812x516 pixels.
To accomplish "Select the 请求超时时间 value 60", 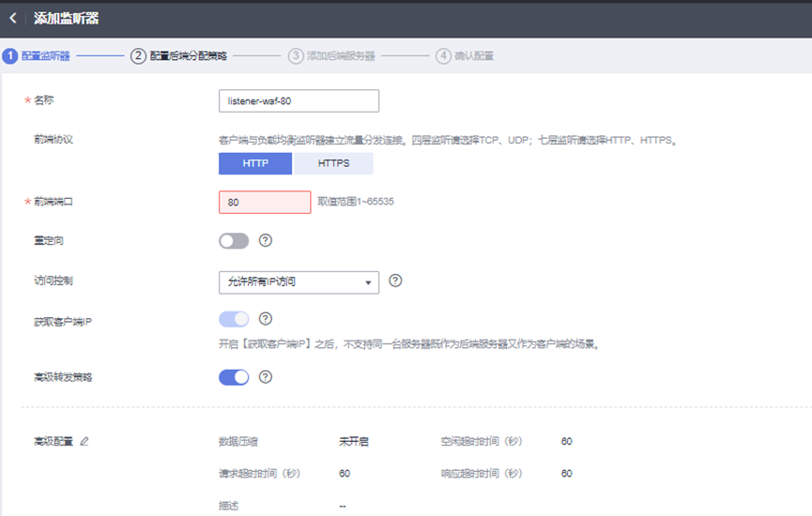I will [345, 474].
